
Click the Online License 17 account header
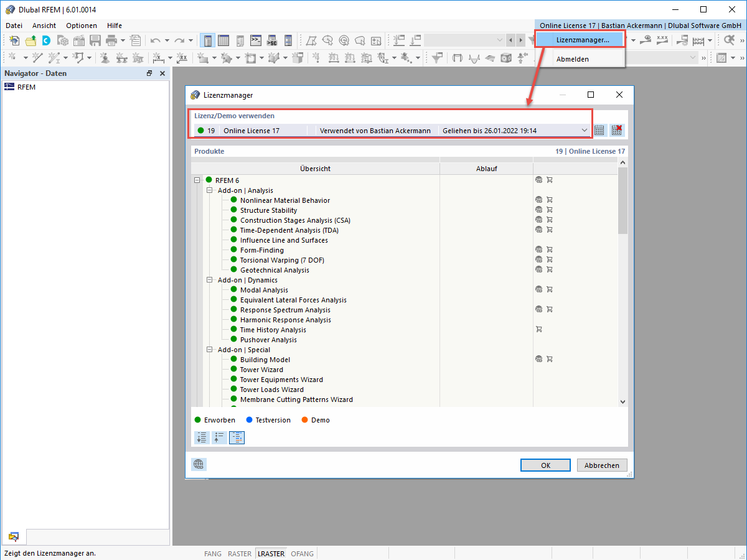click(x=641, y=26)
